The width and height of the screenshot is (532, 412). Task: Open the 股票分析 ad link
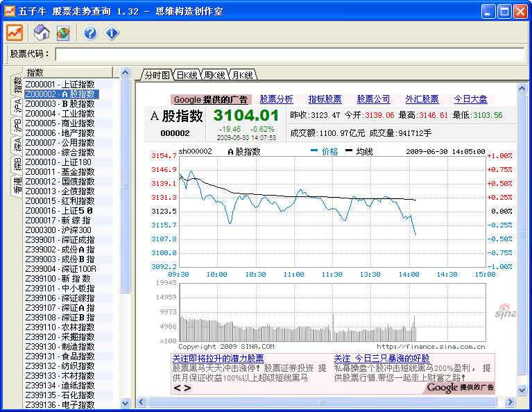pos(276,99)
